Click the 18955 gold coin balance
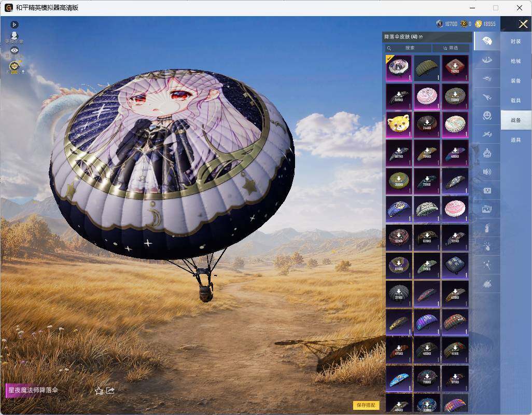 click(x=485, y=24)
